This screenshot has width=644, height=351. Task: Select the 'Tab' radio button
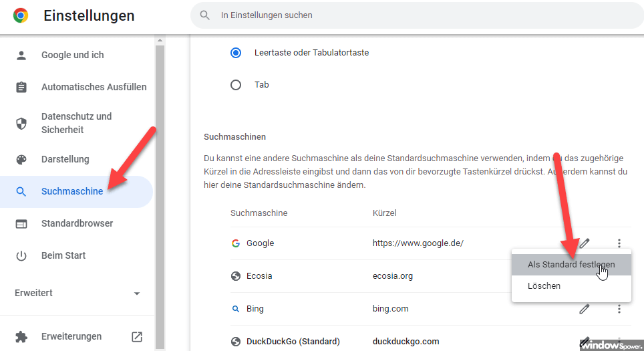236,85
